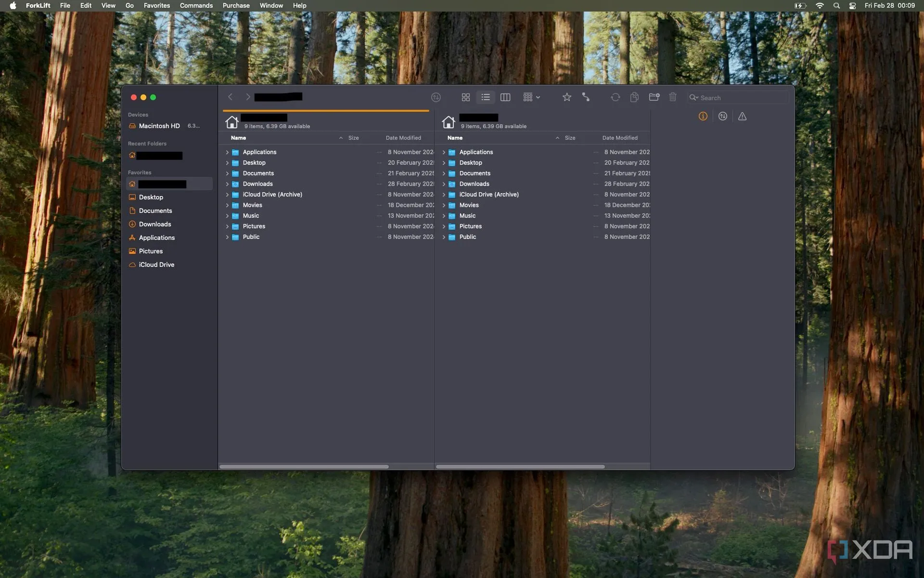Sort left pane by Name column
Viewport: 924px width, 578px height.
(x=238, y=138)
